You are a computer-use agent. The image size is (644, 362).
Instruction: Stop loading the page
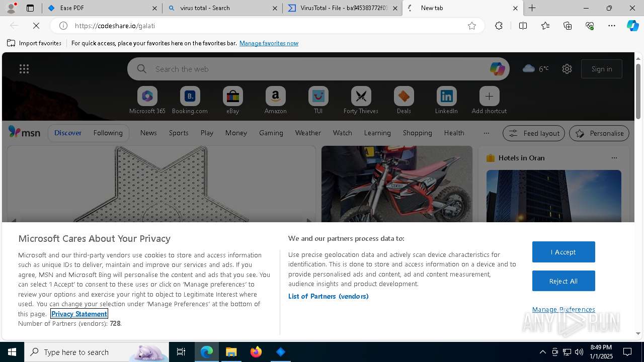36,26
